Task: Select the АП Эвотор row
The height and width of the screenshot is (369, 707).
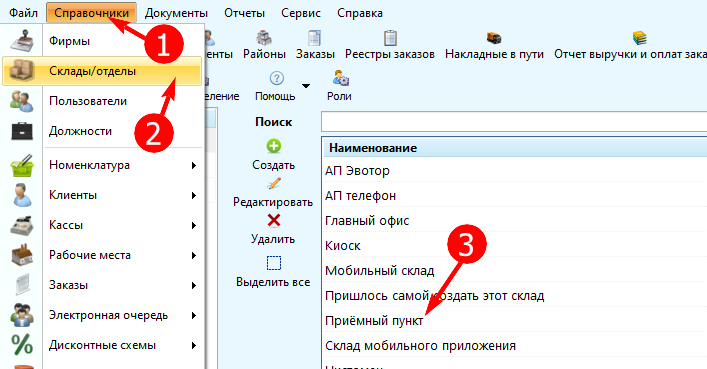Action: pos(515,171)
